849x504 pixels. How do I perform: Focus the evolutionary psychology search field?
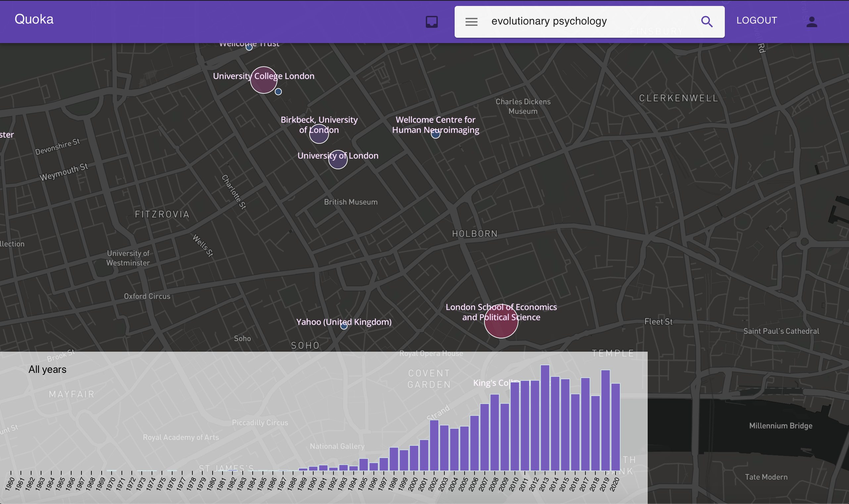pyautogui.click(x=589, y=21)
